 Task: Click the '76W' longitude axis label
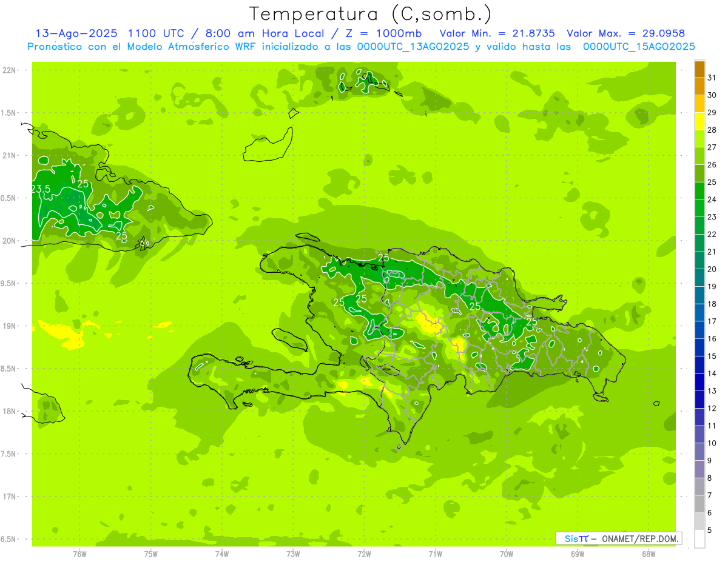tap(79, 554)
